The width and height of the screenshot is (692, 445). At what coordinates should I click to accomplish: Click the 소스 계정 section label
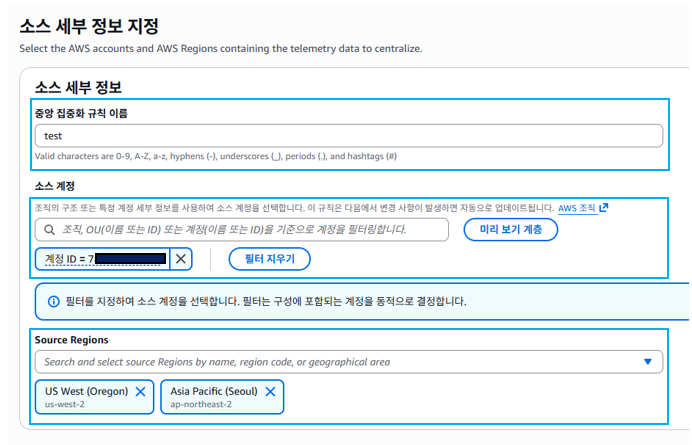[55, 186]
